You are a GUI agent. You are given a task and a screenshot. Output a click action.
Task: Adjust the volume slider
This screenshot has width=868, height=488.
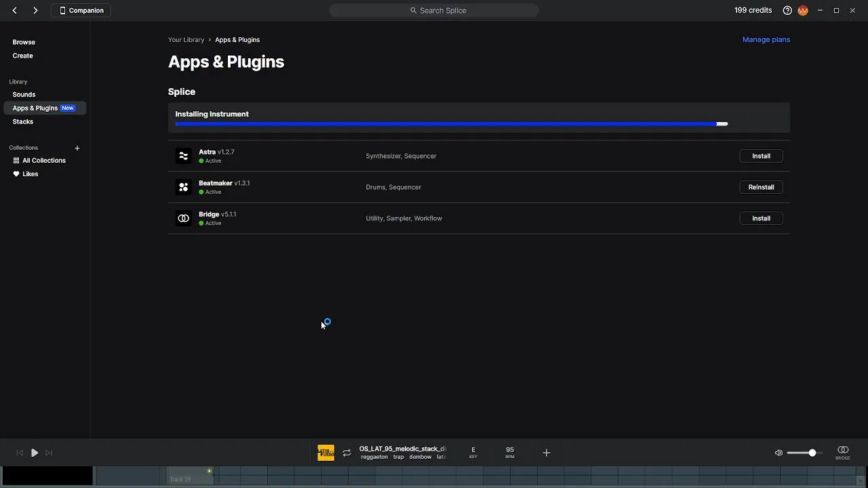coord(804,453)
